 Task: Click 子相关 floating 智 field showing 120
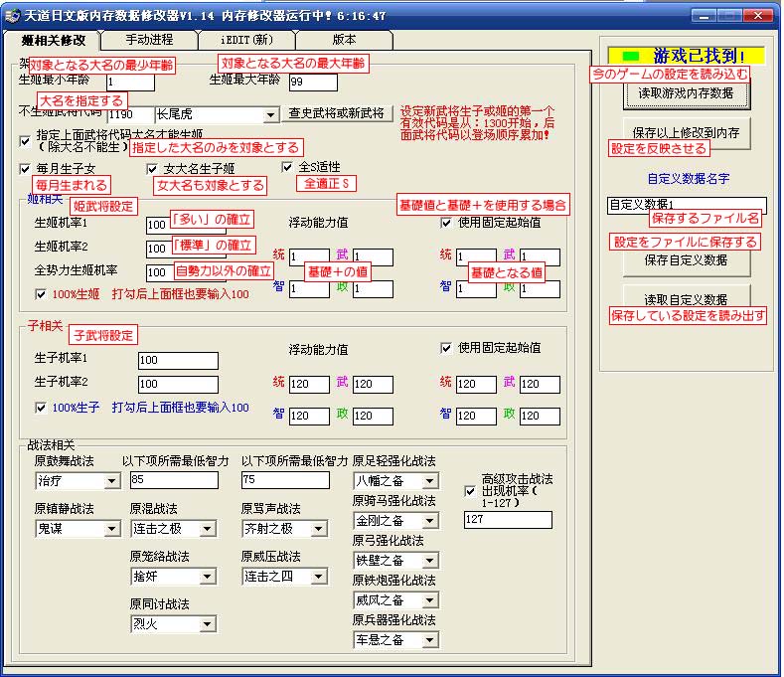(x=309, y=417)
